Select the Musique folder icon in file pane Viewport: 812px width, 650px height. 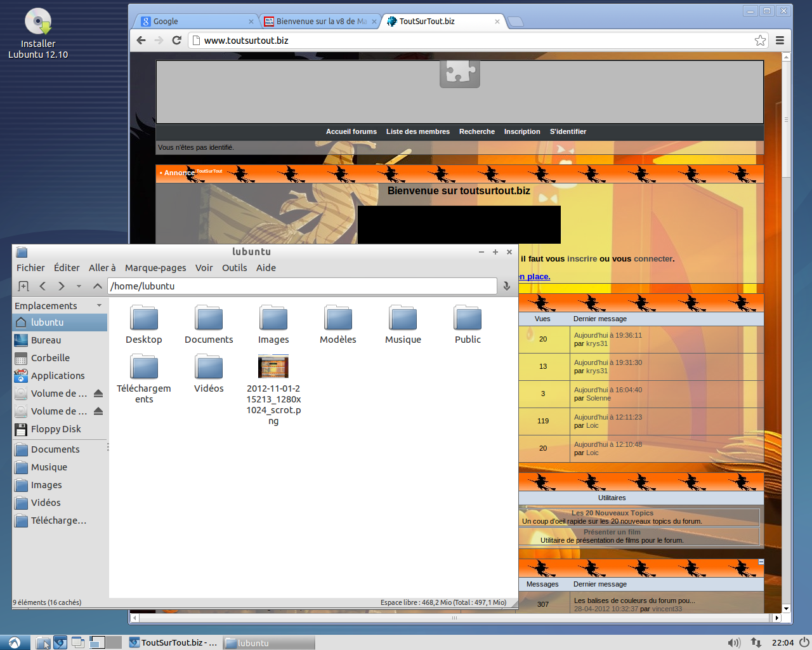tap(403, 317)
